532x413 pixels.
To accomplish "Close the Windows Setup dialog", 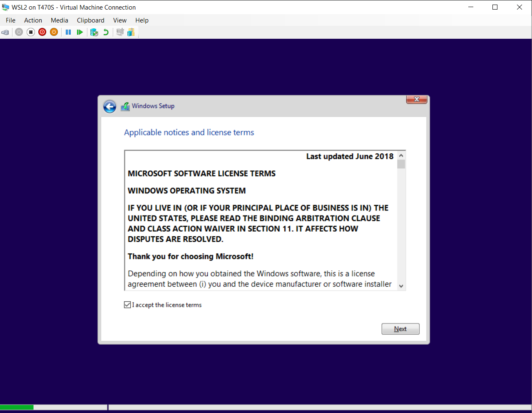I will (416, 99).
